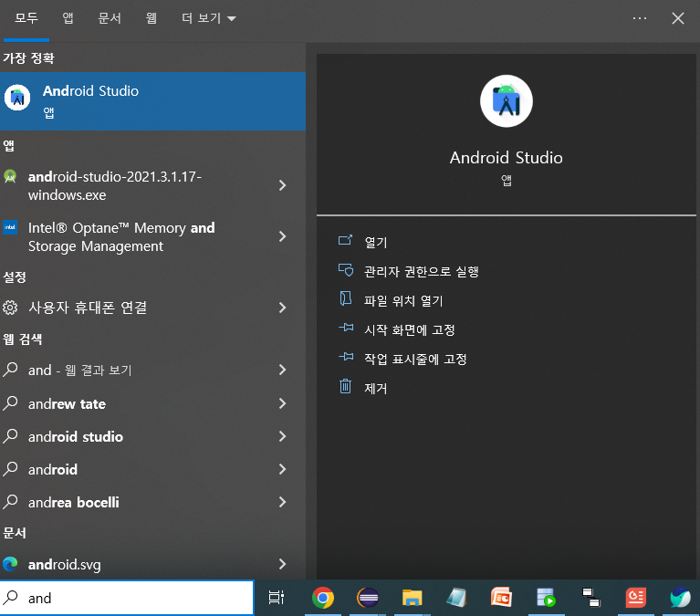This screenshot has width=700, height=616.
Task: Click the Intel Optane app icon
Action: [x=10, y=227]
